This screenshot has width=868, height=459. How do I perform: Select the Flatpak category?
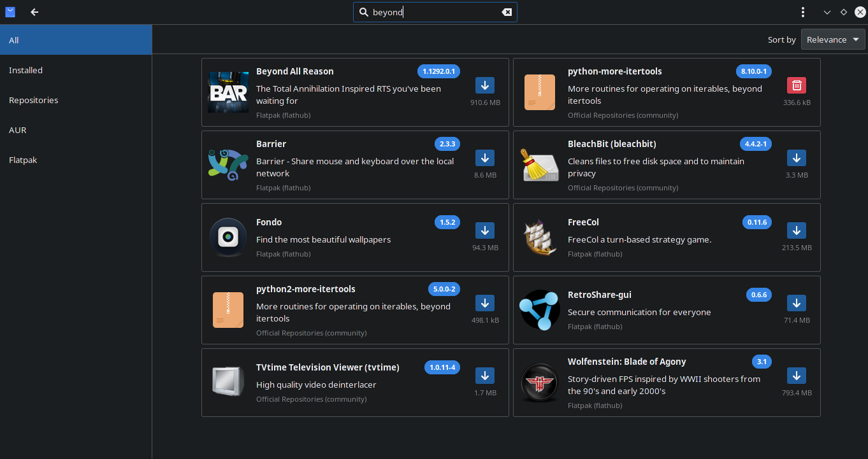pos(76,160)
